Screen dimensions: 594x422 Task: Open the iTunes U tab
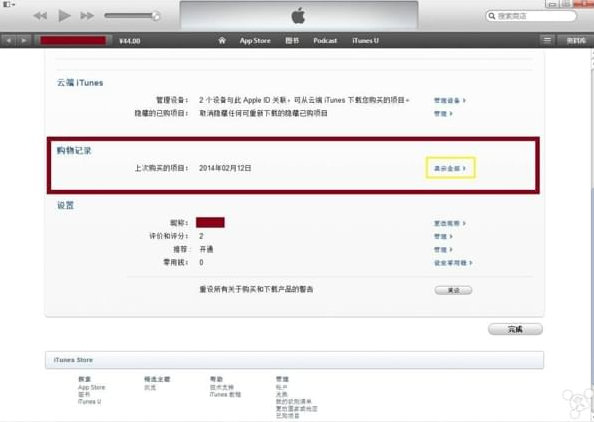pos(365,41)
